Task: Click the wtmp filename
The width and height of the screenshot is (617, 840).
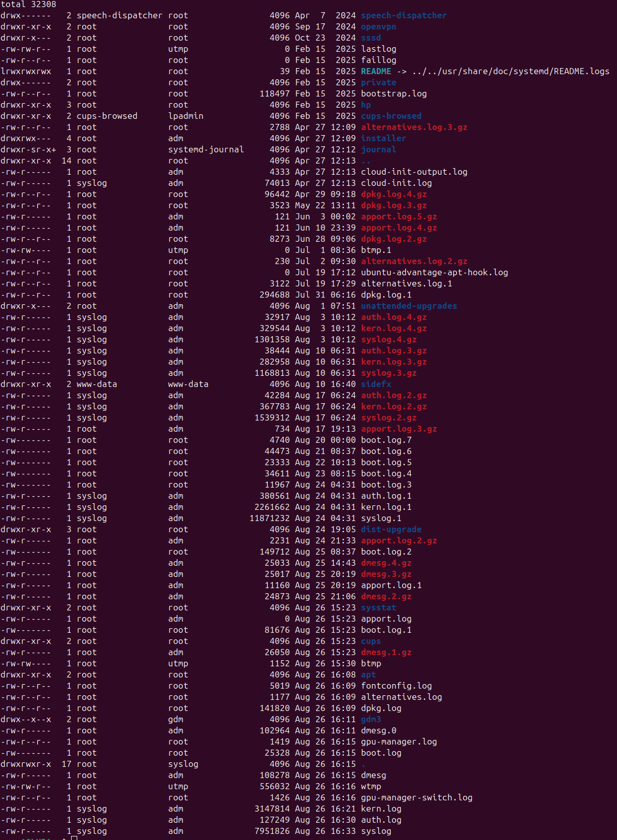Action: click(x=371, y=787)
